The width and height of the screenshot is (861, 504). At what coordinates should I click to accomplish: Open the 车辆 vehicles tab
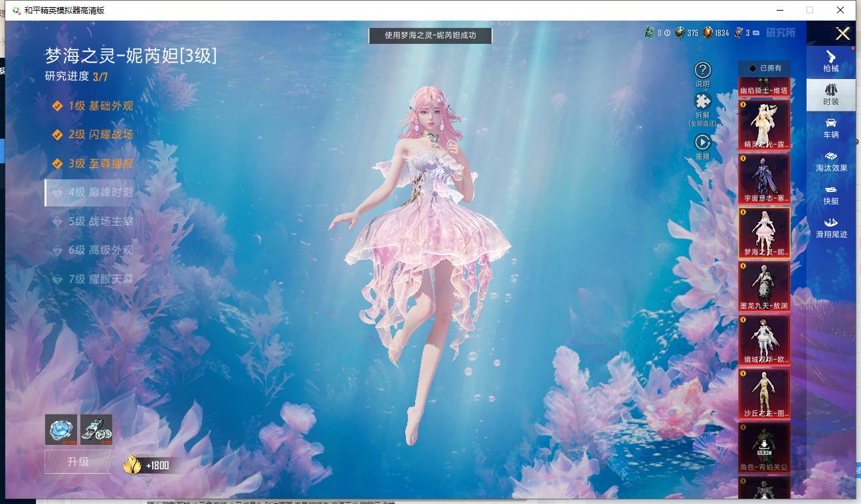pos(830,128)
